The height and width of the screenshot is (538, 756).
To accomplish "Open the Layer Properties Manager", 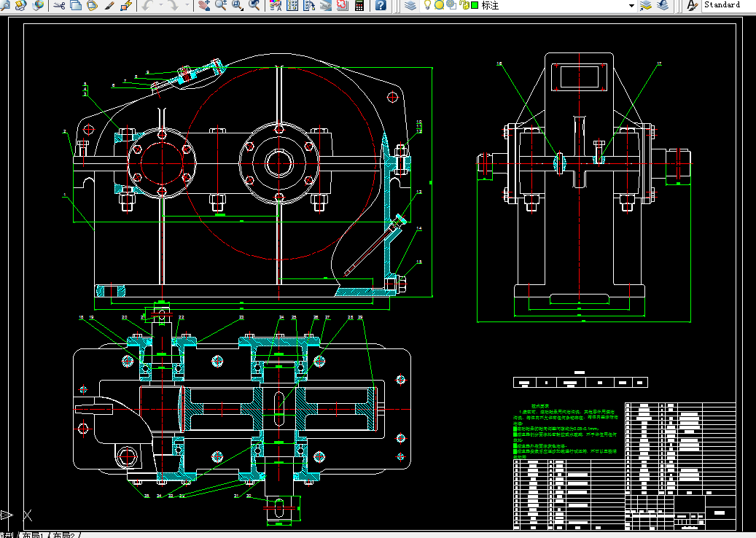I will tap(410, 5).
